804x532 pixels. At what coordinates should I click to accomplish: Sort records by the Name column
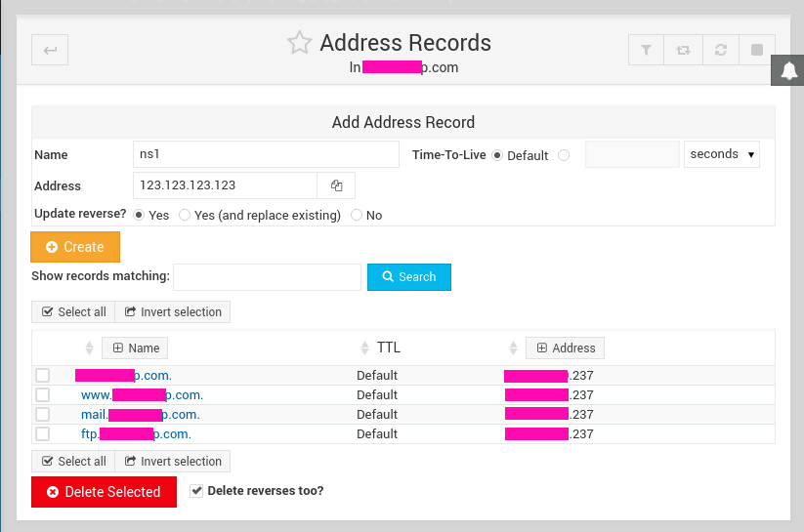(135, 348)
